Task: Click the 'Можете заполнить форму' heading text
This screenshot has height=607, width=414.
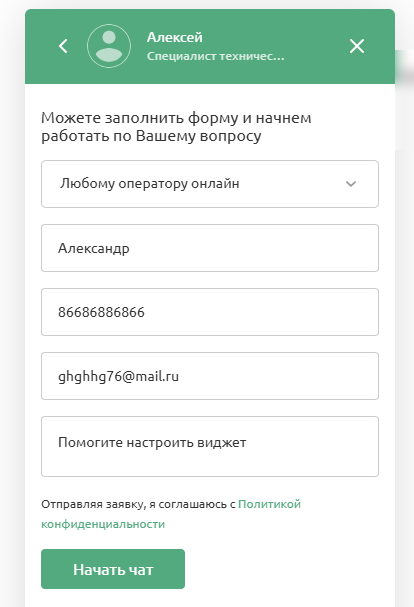Action: coord(176,127)
